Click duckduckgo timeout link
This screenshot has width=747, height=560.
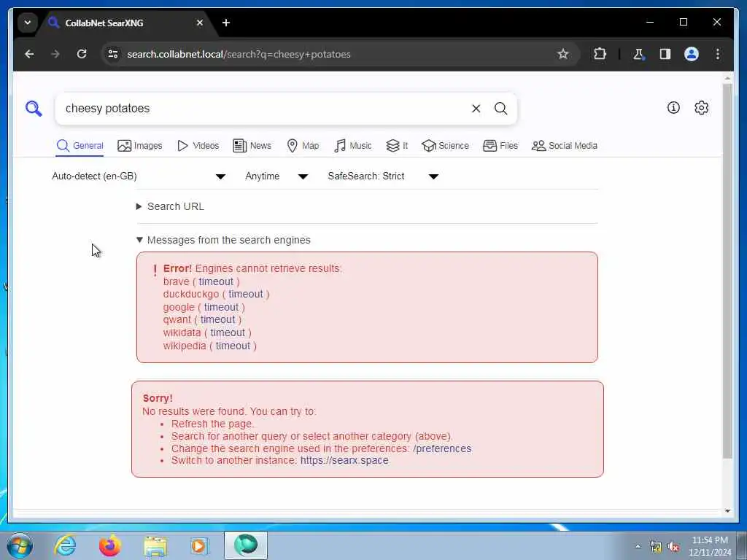coord(245,295)
